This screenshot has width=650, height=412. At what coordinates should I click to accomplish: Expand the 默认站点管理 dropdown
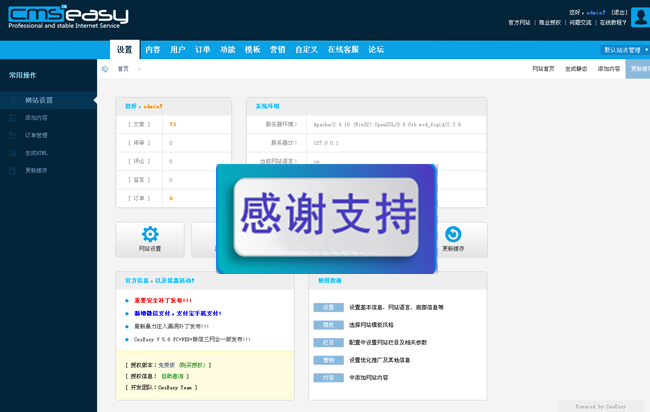[x=625, y=50]
